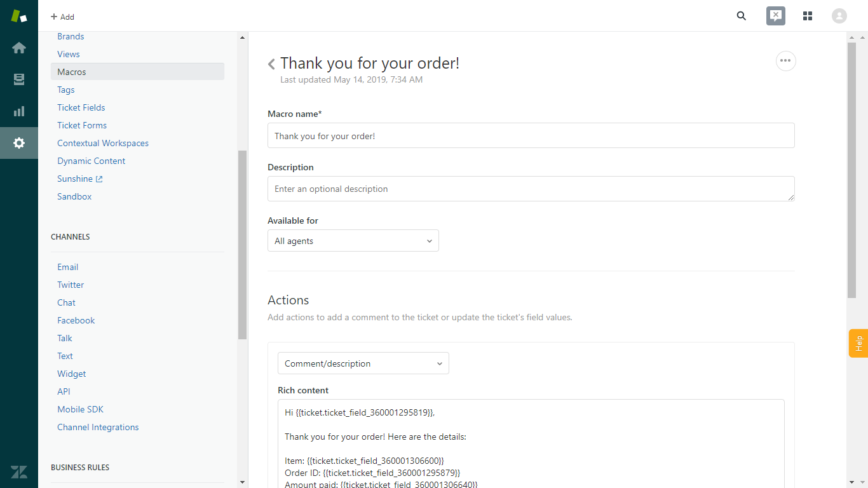Viewport: 868px width, 488px height.
Task: Click the Description text area
Action: coord(531,189)
